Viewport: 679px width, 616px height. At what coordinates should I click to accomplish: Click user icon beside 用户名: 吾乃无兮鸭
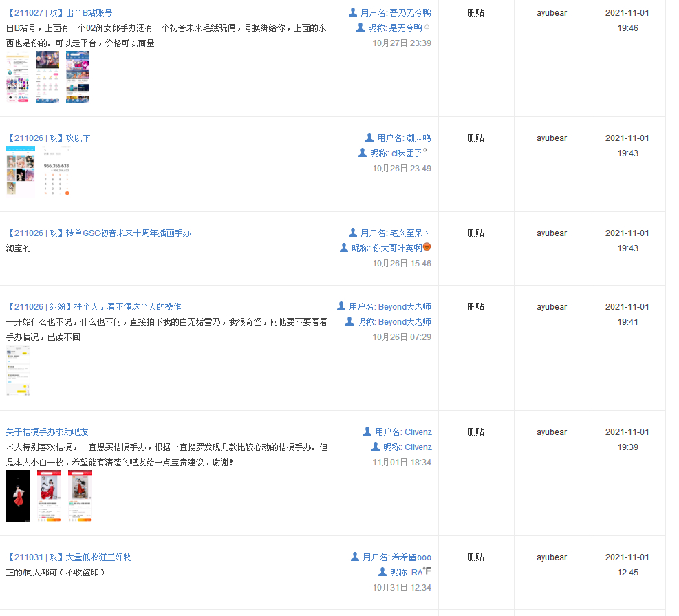click(x=353, y=12)
